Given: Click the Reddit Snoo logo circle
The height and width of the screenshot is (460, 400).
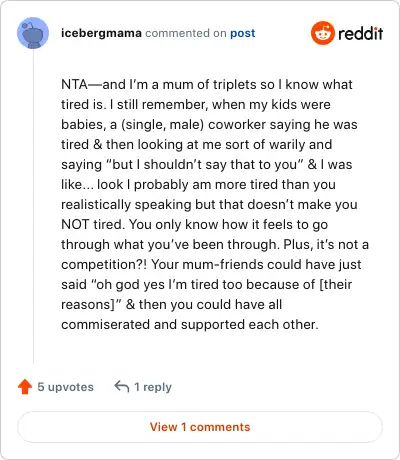Looking at the screenshot, I should 322,33.
